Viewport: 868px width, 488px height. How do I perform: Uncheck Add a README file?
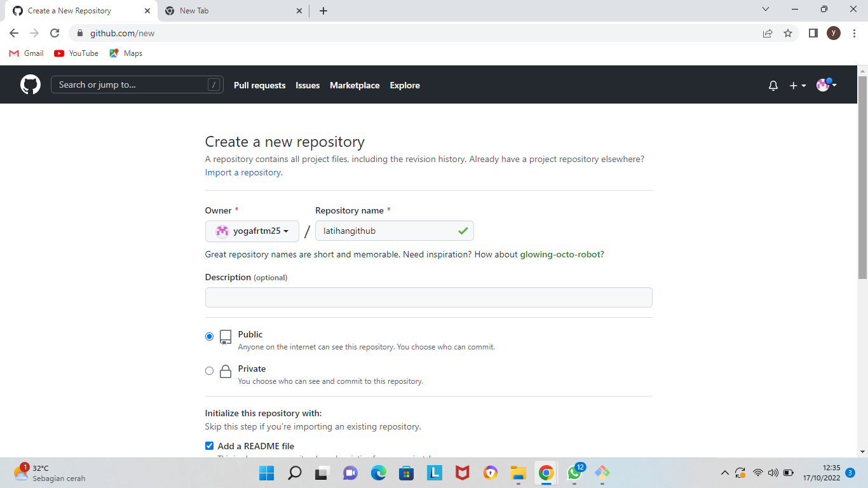(209, 445)
